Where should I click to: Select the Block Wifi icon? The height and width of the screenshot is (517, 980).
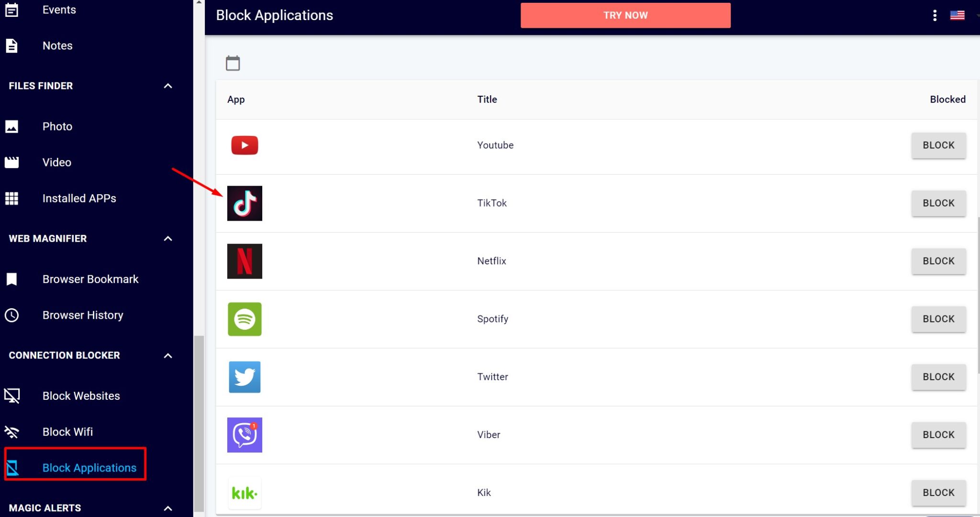pyautogui.click(x=11, y=432)
